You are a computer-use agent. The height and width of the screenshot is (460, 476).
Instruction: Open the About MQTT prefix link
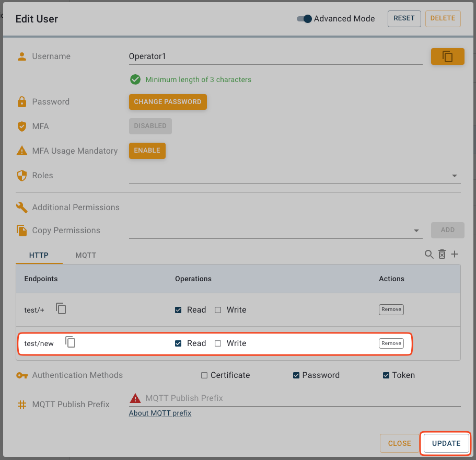coord(160,413)
